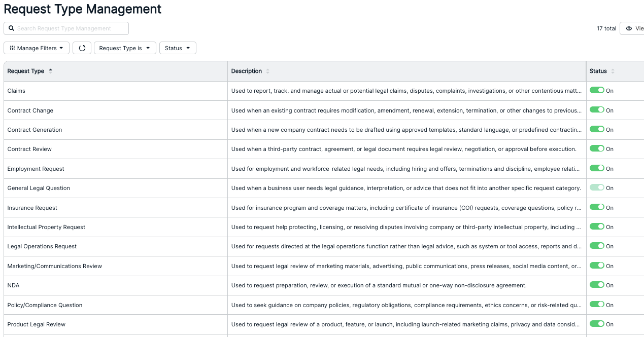Click the refresh filters circular icon
Screen dimensions: 644x337
click(x=82, y=48)
